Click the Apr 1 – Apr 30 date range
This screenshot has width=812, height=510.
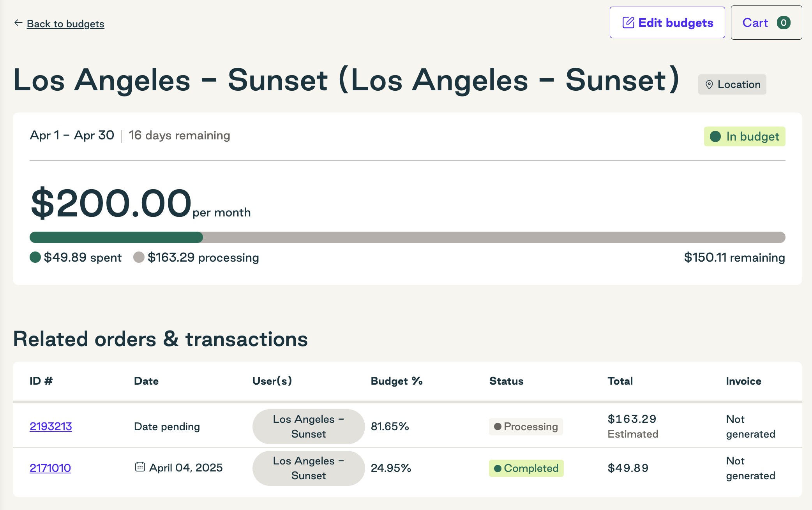pos(72,135)
